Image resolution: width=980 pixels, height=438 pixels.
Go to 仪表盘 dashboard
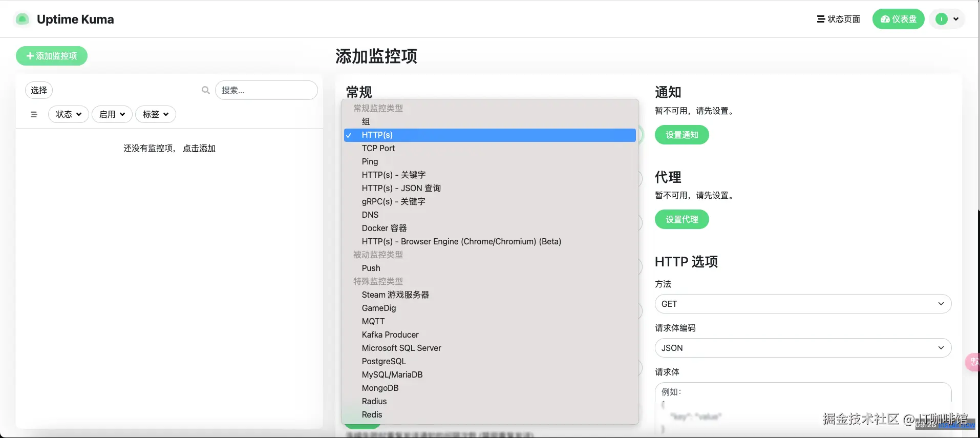pyautogui.click(x=899, y=19)
